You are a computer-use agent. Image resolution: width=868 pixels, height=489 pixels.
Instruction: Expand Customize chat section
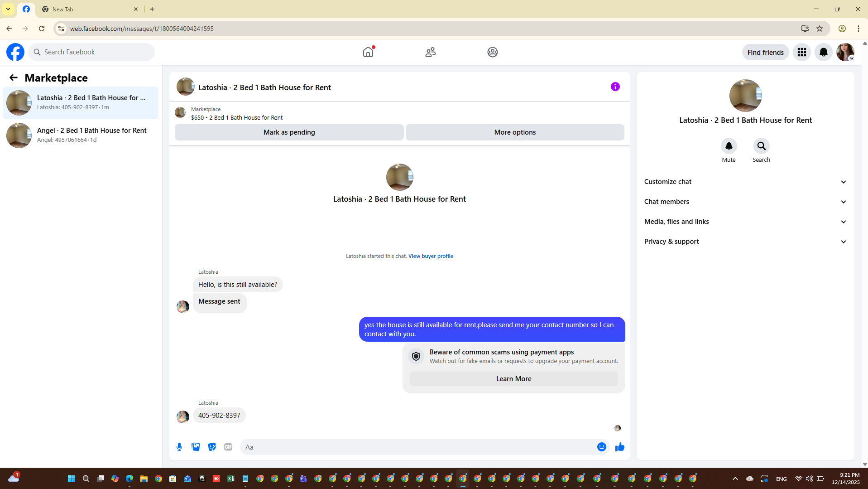[x=745, y=182]
